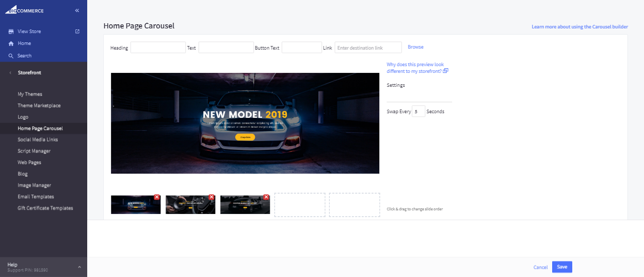644x277 pixels.
Task: Focus the Swap Every seconds field
Action: click(x=418, y=111)
